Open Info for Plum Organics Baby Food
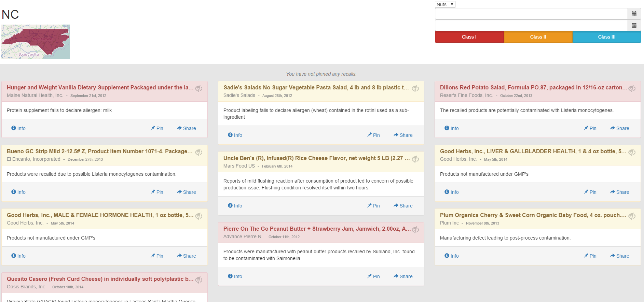 tap(452, 256)
